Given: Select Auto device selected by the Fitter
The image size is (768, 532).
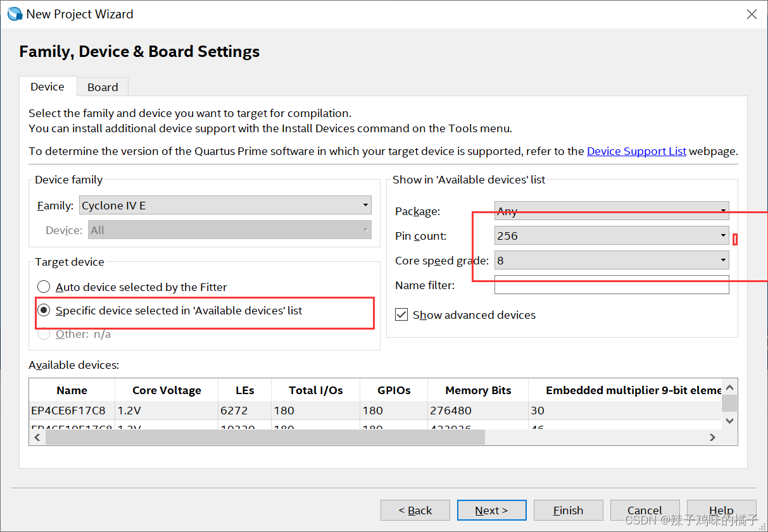Looking at the screenshot, I should pyautogui.click(x=44, y=287).
